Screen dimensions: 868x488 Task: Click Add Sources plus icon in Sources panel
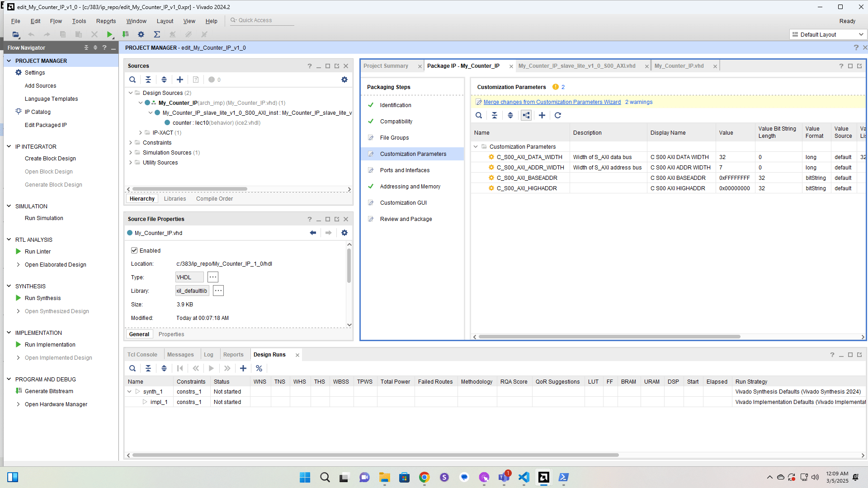point(180,80)
